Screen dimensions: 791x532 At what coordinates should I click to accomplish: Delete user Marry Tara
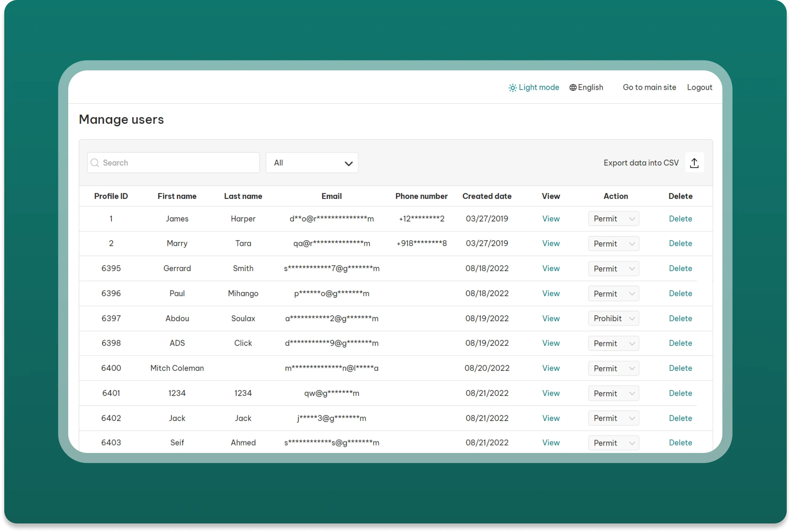680,243
